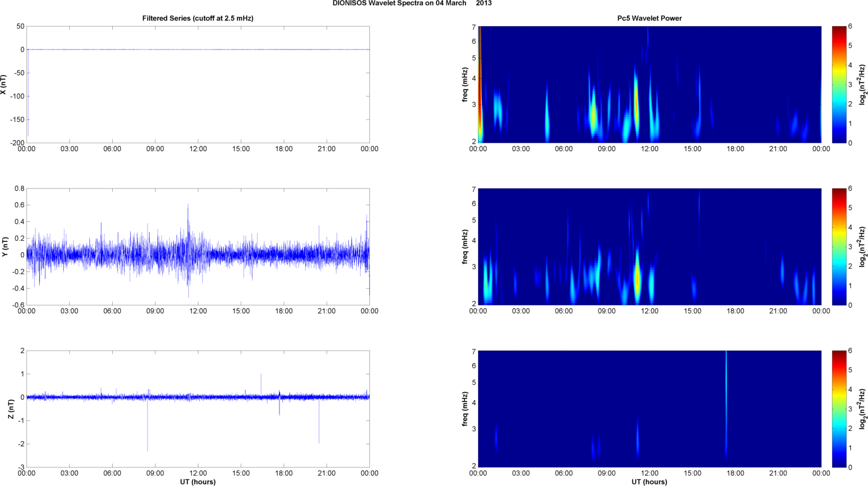Click the log2(nT²/Hz) label beside the middle colorbar
The height and width of the screenshot is (486, 868).
tap(863, 247)
